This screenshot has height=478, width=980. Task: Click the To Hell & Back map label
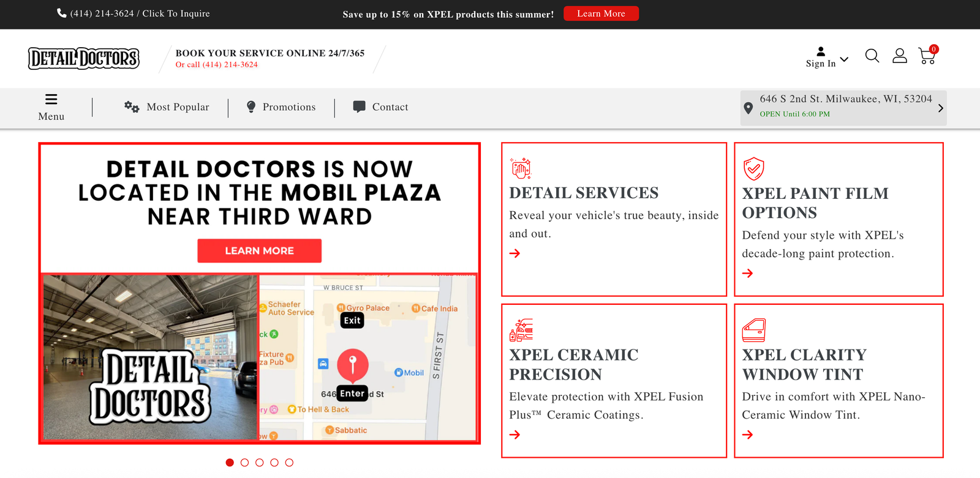point(318,409)
